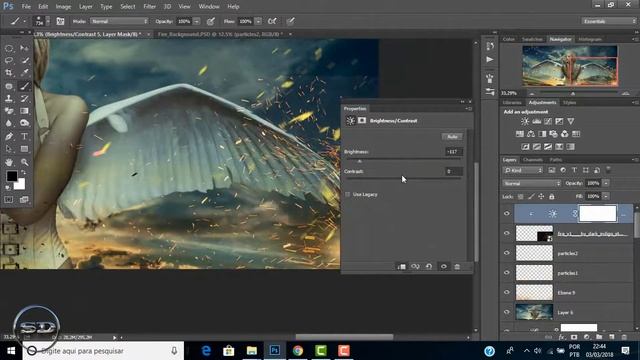640x360 pixels.
Task: Select the Brush tool in the tools panel
Action: click(24, 86)
